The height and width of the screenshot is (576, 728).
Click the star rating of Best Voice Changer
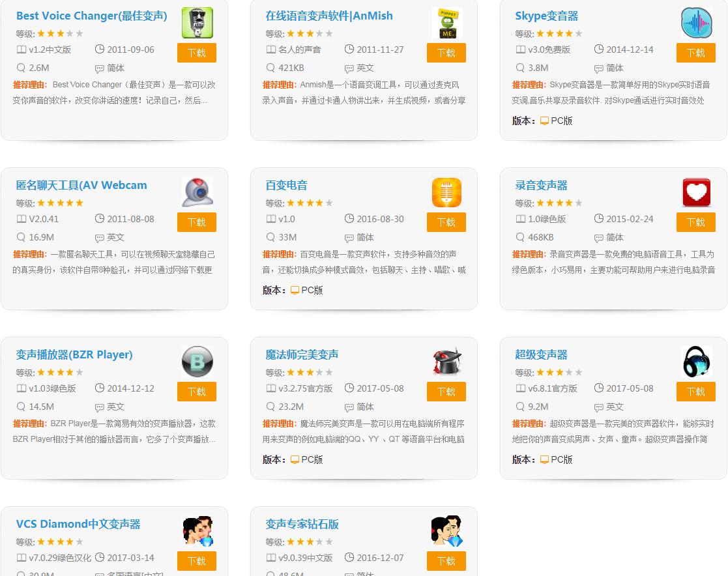click(61, 33)
